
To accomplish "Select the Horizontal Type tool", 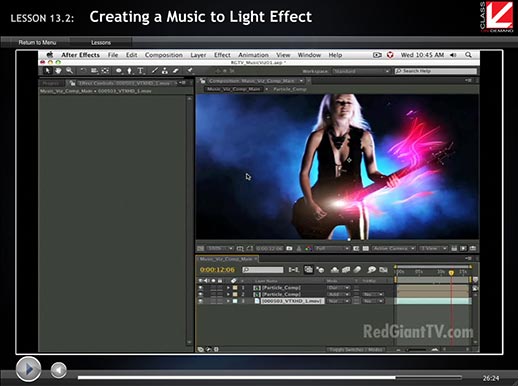I will pyautogui.click(x=141, y=71).
